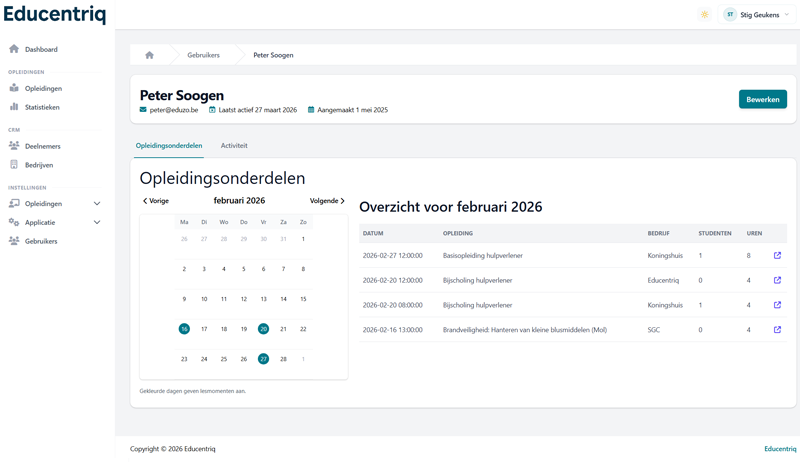The width and height of the screenshot is (800, 462).
Task: Advance the calendar with Volgende
Action: point(327,201)
